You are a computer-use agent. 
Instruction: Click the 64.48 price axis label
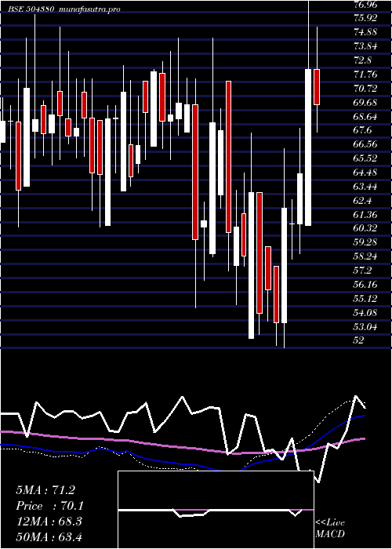point(365,173)
